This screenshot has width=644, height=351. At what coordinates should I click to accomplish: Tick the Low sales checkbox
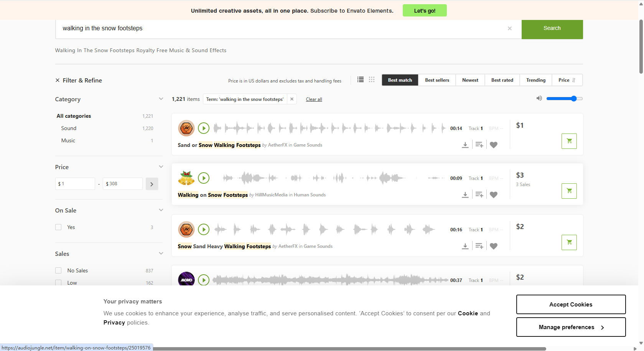[x=58, y=283]
